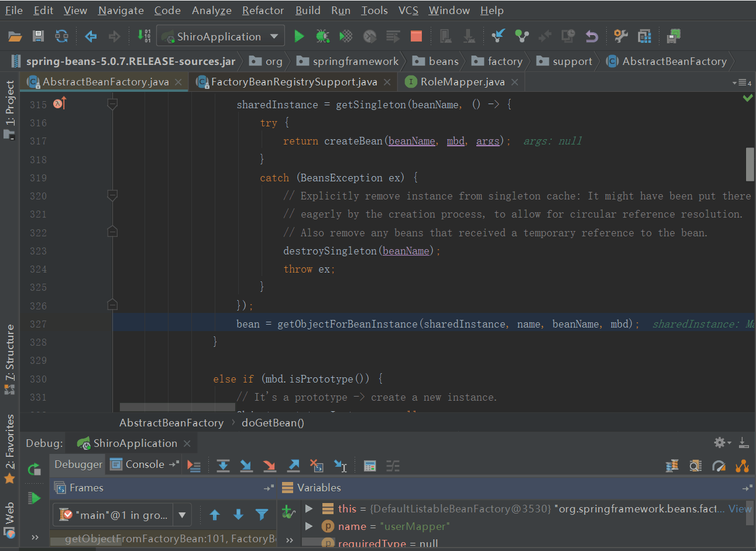Open the AbstractBeanFactory.java editor tab
Viewport: 756px width, 551px height.
coord(105,82)
